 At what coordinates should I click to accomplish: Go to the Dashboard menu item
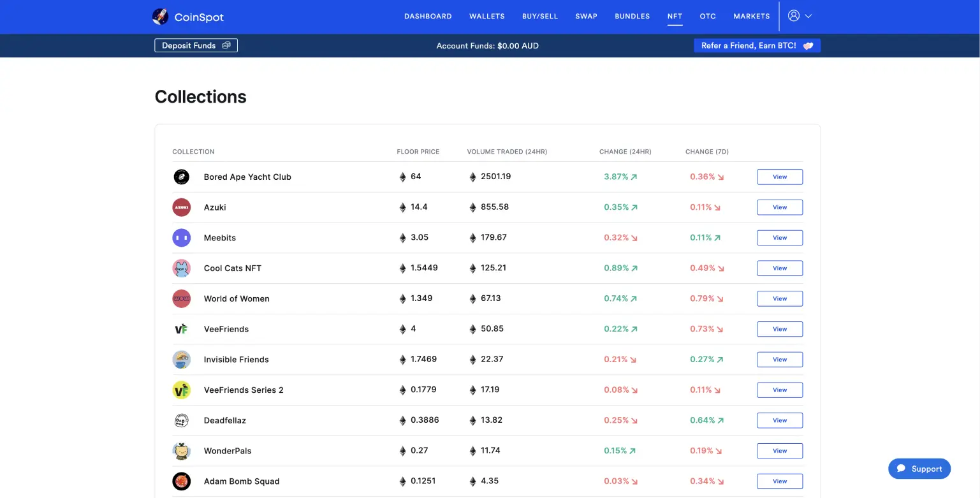[428, 17]
